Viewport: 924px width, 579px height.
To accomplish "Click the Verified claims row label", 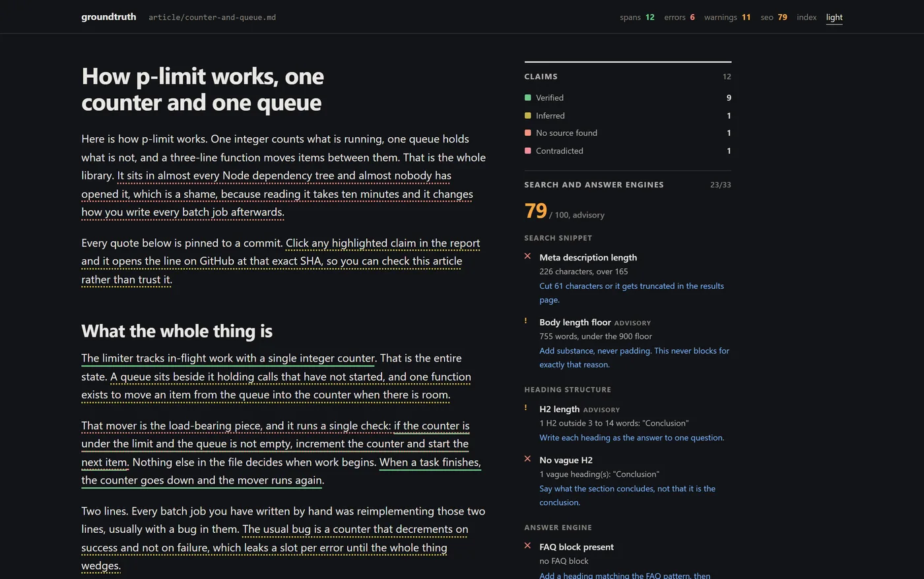I will pyautogui.click(x=550, y=98).
